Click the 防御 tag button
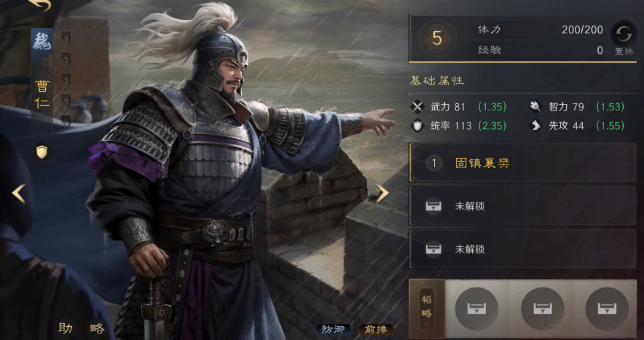Image resolution: width=644 pixels, height=340 pixels. click(333, 329)
